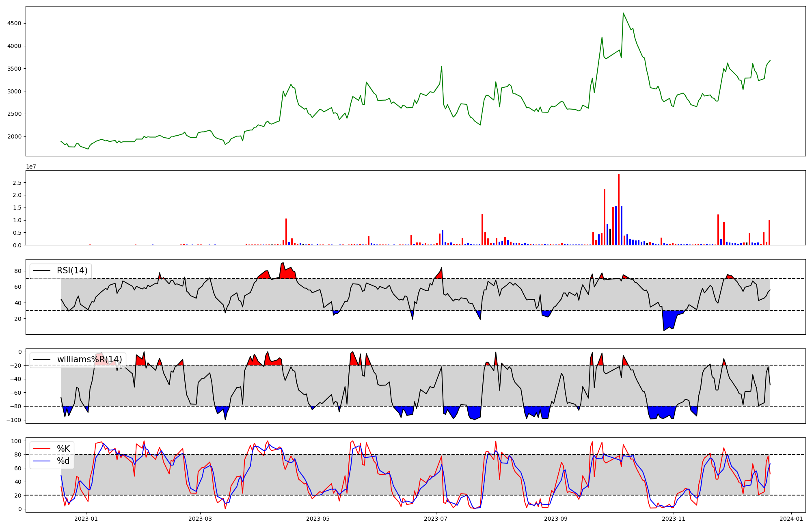Click the %d legend entry

click(x=63, y=461)
